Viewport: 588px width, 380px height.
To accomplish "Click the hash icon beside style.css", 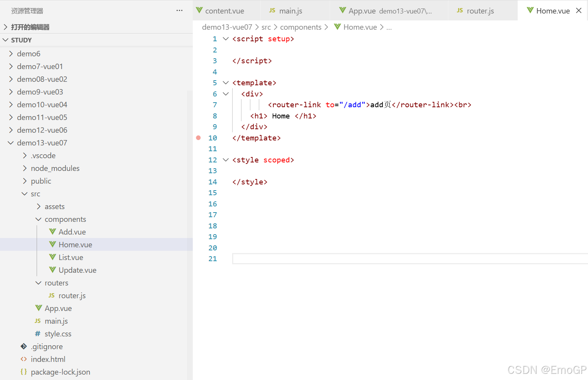I will (37, 333).
